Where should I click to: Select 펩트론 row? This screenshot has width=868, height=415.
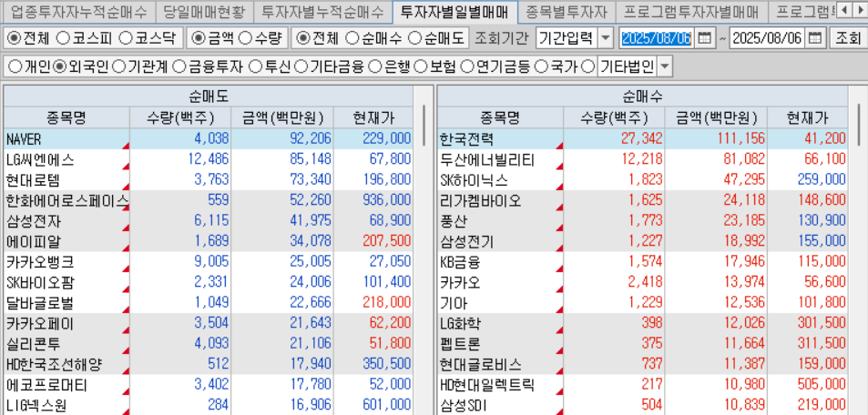click(643, 343)
